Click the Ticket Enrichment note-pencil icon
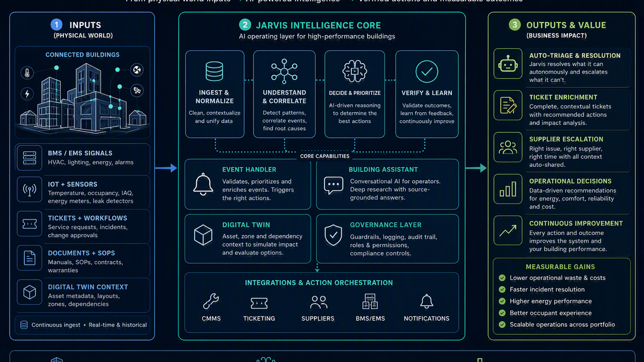 pos(508,106)
